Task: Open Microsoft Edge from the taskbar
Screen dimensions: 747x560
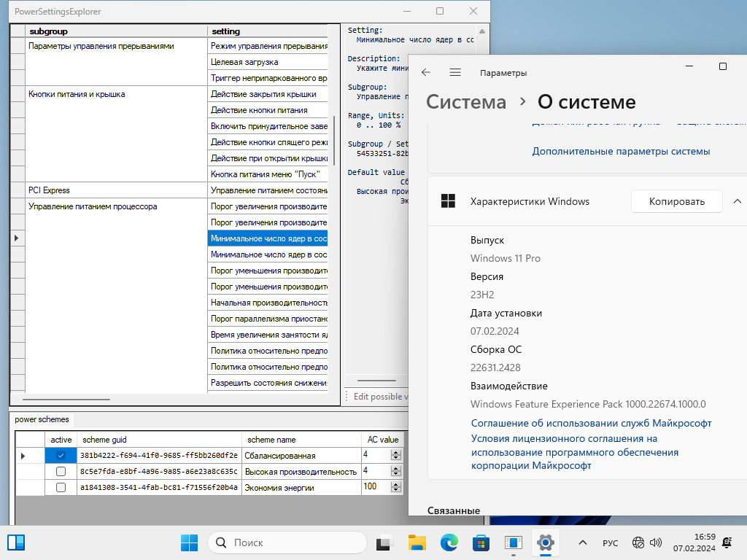Action: (x=449, y=542)
